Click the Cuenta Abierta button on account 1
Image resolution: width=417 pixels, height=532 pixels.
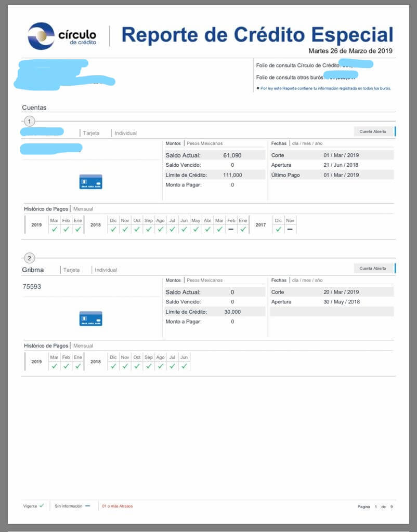(374, 131)
